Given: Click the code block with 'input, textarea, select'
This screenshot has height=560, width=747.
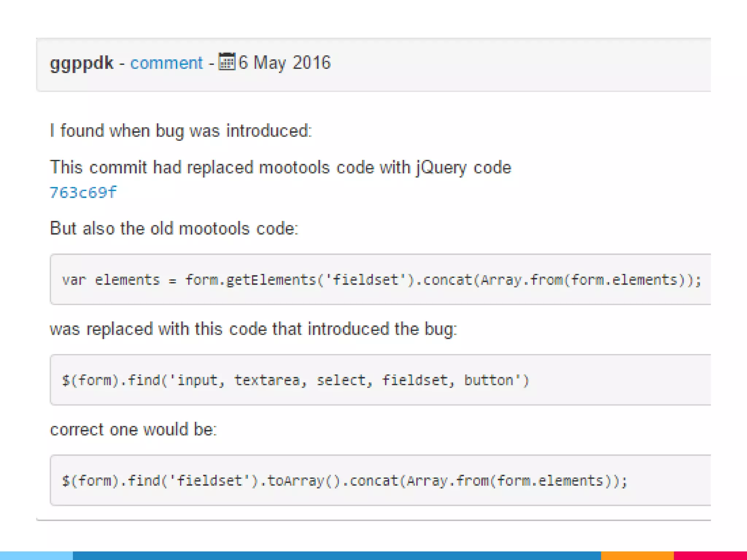Looking at the screenshot, I should (x=380, y=380).
